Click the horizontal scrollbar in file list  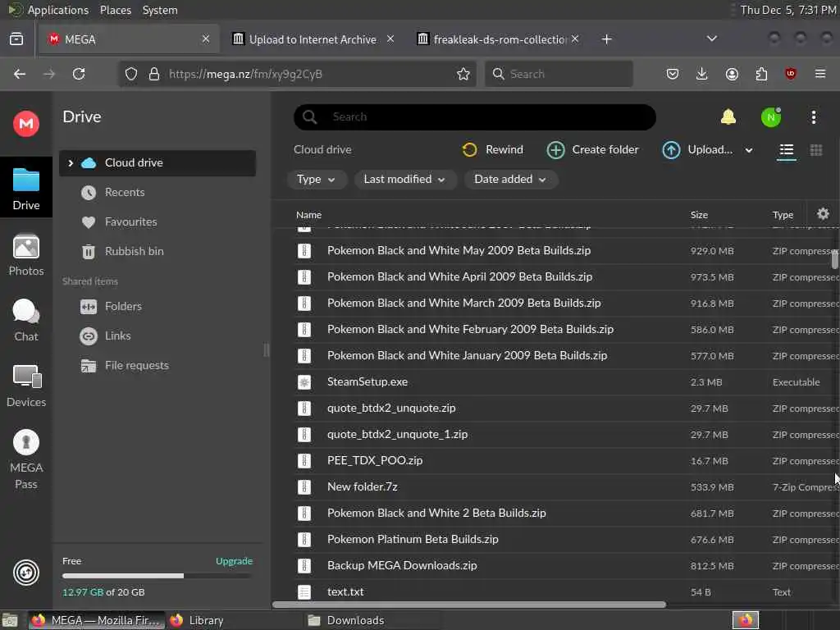468,605
